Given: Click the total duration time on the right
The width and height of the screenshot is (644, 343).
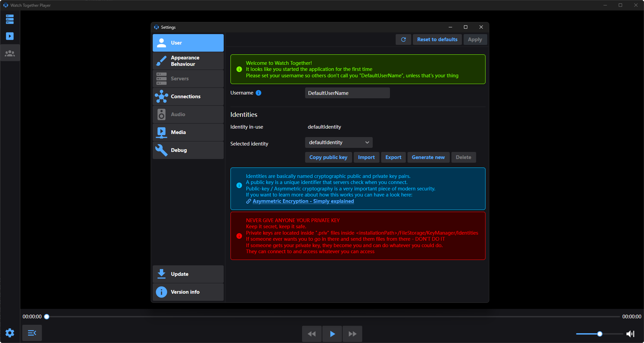Looking at the screenshot, I should [632, 317].
